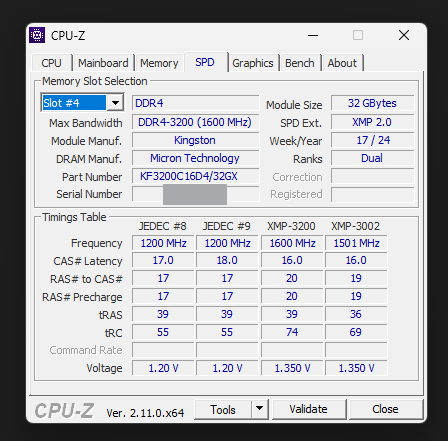Viewport: 448px width, 441px height.
Task: Open the Bench tab
Action: click(x=300, y=63)
